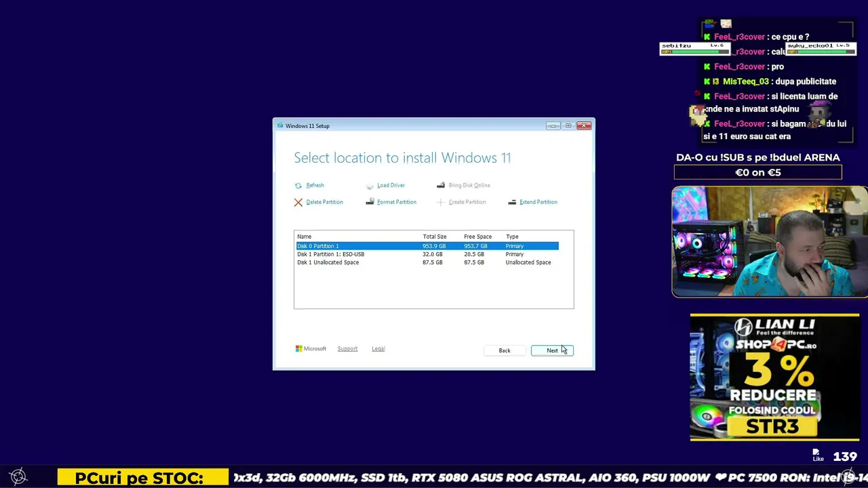The width and height of the screenshot is (868, 488).
Task: Continue with the Next button
Action: (552, 350)
